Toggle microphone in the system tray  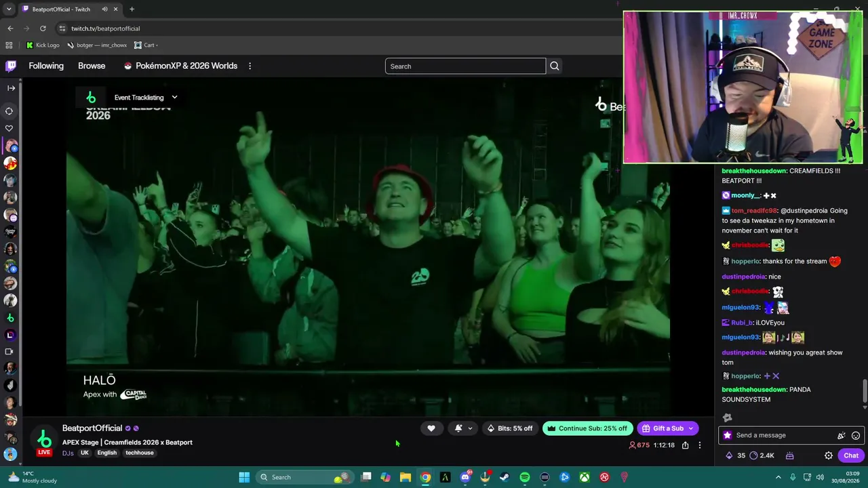click(793, 477)
